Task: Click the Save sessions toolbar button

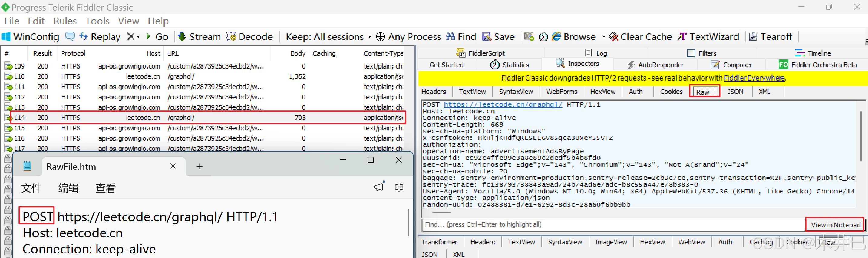Action: pos(498,36)
